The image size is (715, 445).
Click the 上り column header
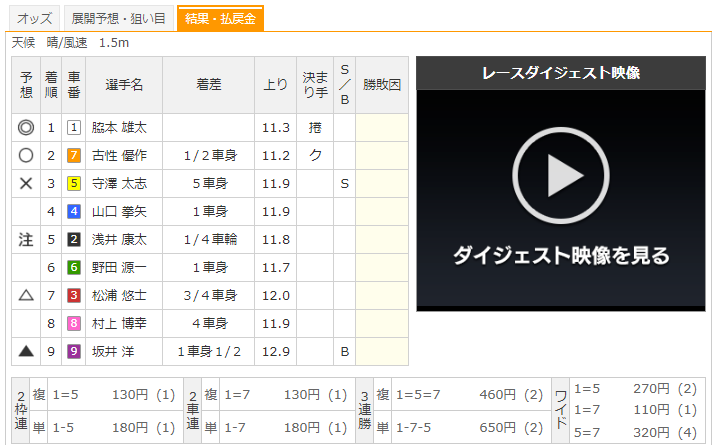click(x=276, y=85)
